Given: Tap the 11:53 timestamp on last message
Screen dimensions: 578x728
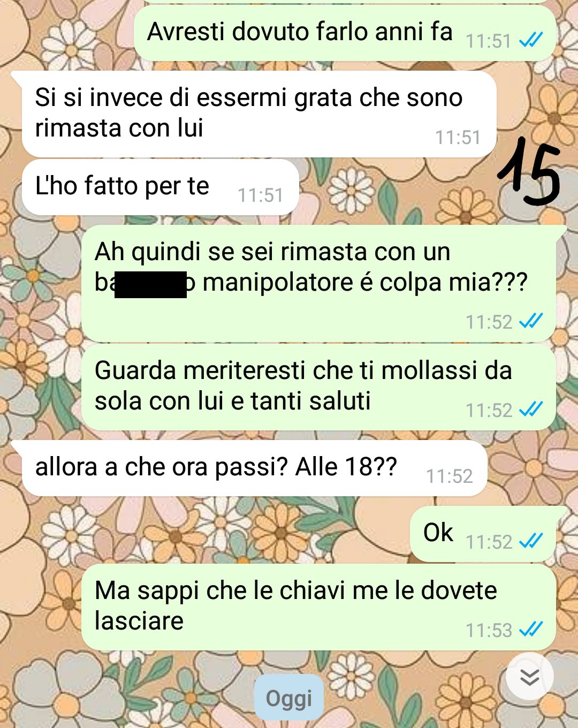Looking at the screenshot, I should tap(489, 630).
